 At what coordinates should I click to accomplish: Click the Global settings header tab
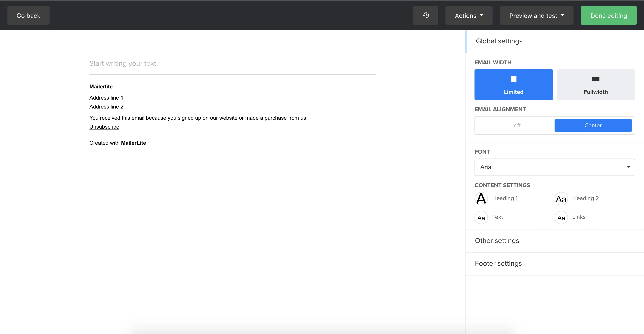pyautogui.click(x=499, y=41)
